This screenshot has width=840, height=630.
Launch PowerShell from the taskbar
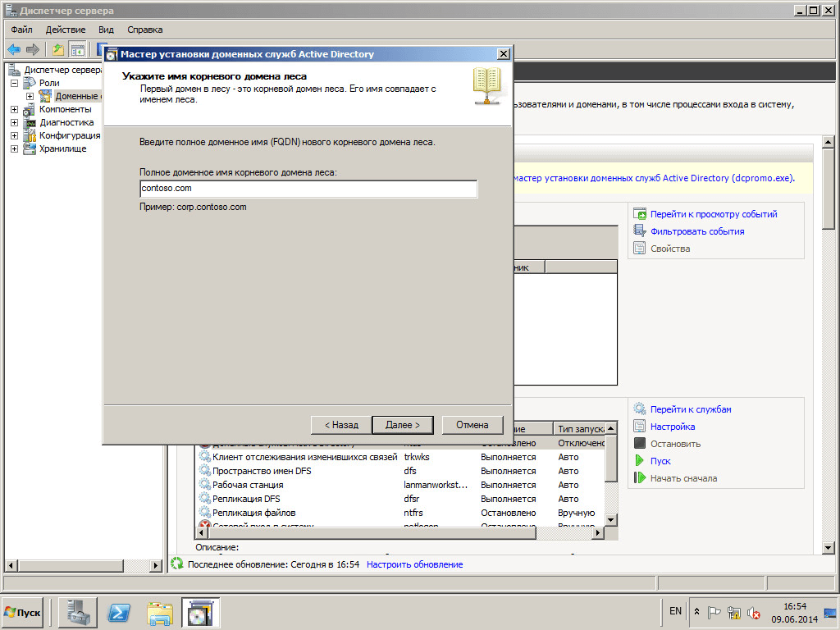(x=119, y=612)
